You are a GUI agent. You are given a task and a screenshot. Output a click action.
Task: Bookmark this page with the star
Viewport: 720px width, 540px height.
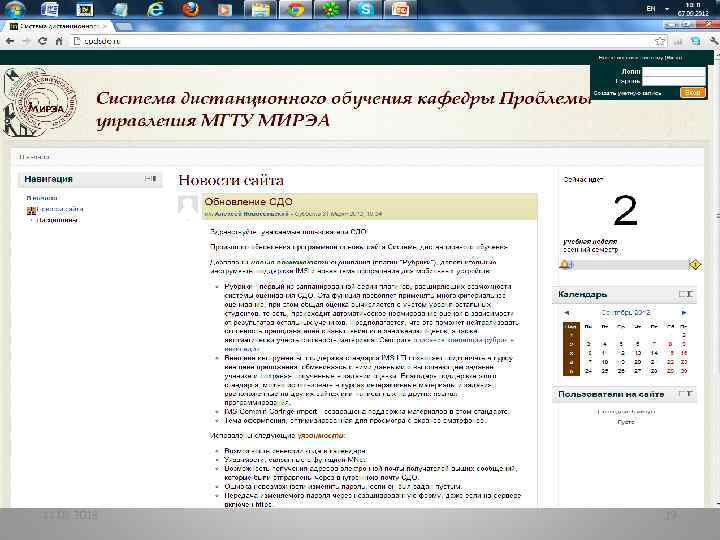(x=660, y=41)
